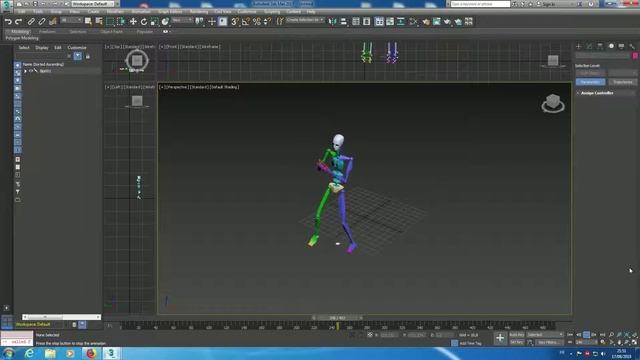Open the Key Filters dialog
This screenshot has height=360, width=640.
549,342
